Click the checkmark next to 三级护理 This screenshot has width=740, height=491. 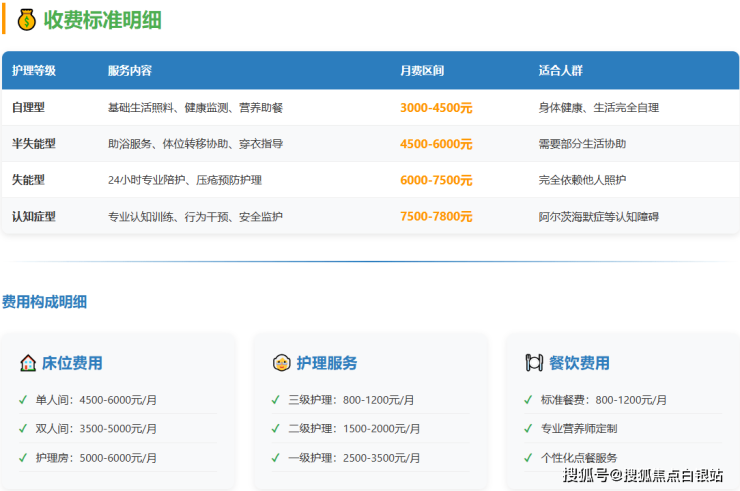coord(275,400)
